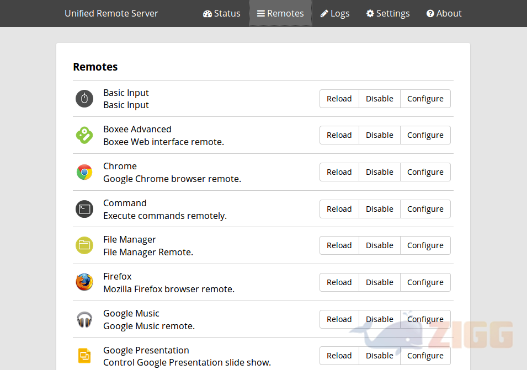Disable the Chrome remote

click(379, 172)
